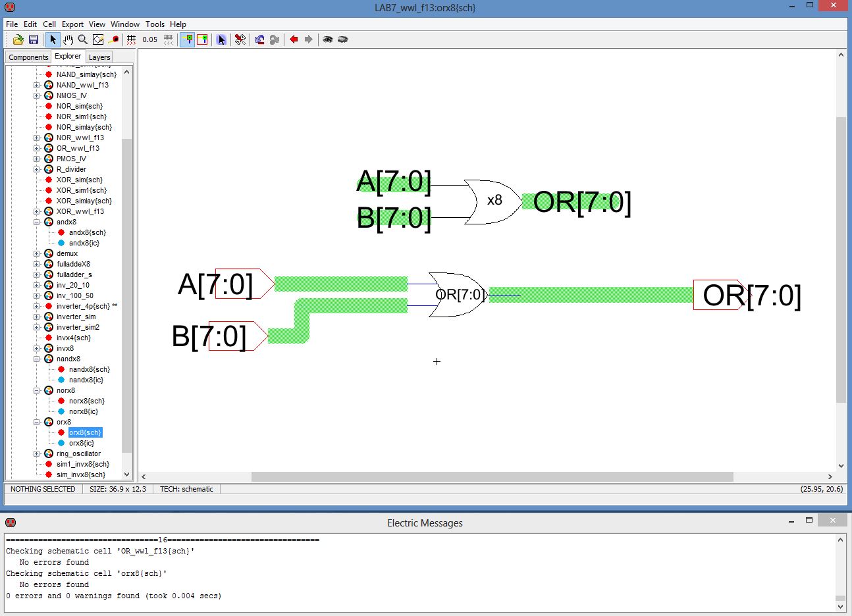852x616 pixels.
Task: Collapse the orx8 tree node
Action: (x=37, y=422)
